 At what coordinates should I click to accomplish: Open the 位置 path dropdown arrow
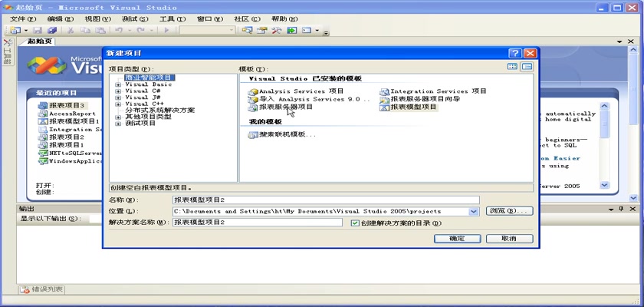474,211
